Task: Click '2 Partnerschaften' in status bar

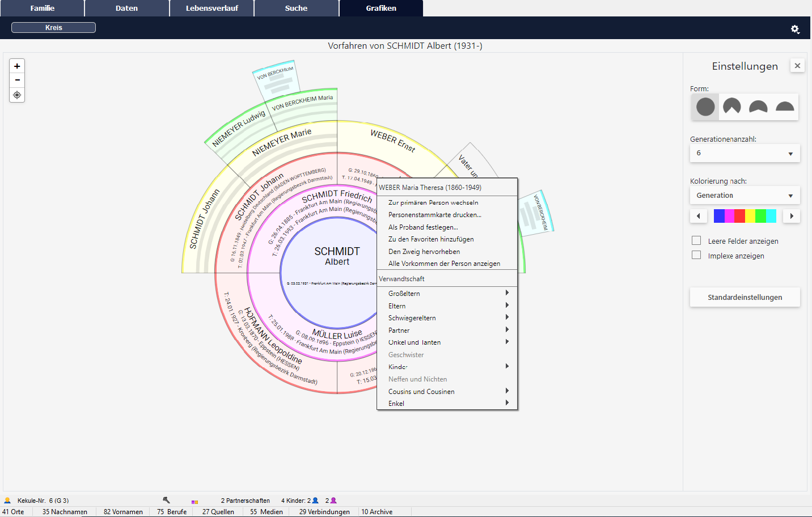Action: [246, 501]
